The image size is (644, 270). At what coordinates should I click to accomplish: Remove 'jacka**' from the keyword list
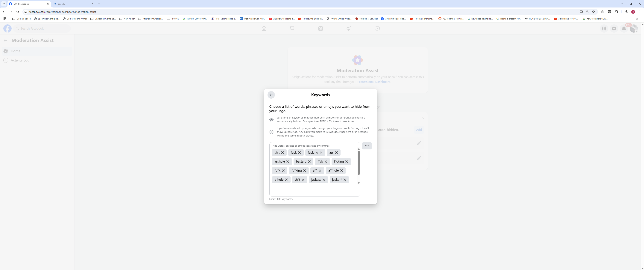(345, 180)
